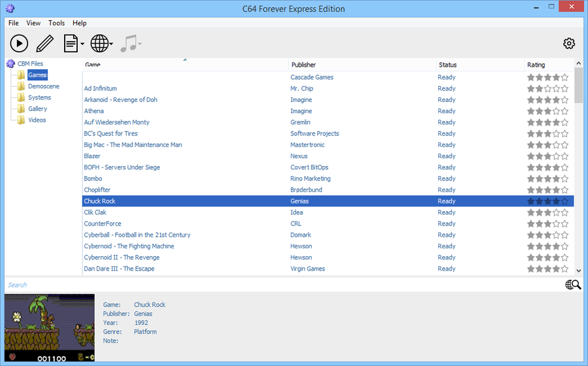Set the Athena rating to five stars

[x=564, y=111]
